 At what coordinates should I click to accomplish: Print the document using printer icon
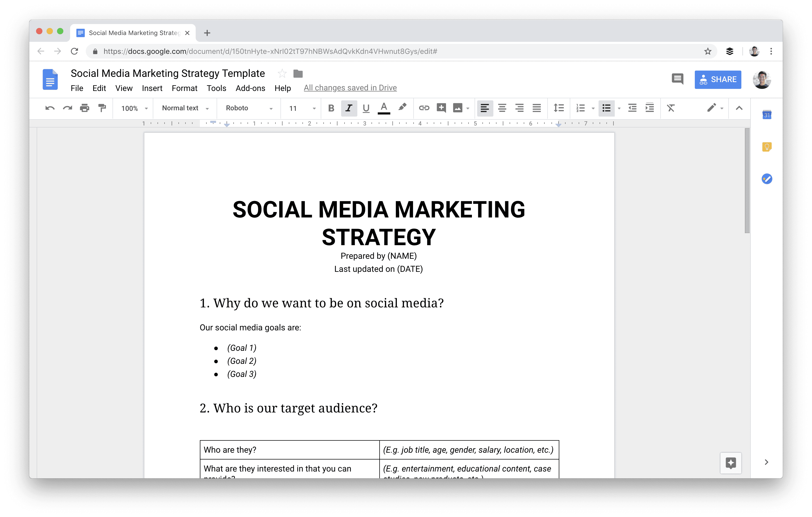coord(85,108)
